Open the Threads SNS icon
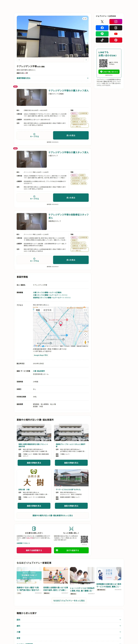Screen dimensions: 138x644 [116, 28]
